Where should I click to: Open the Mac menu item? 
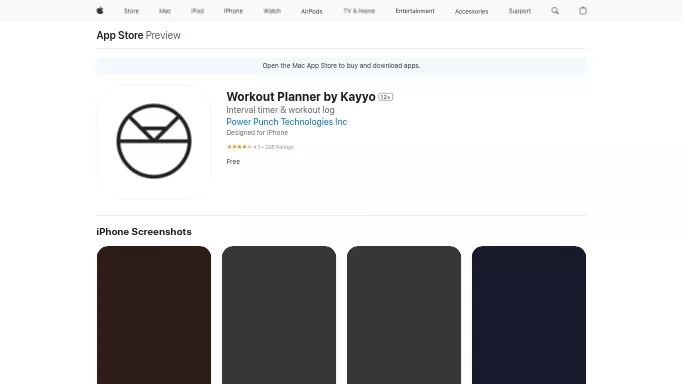165,11
